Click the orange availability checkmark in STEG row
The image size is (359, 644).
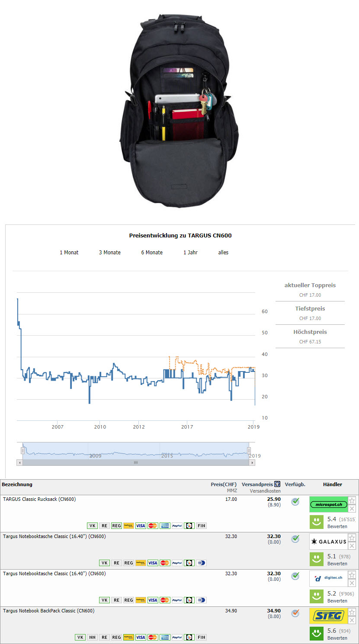(295, 613)
